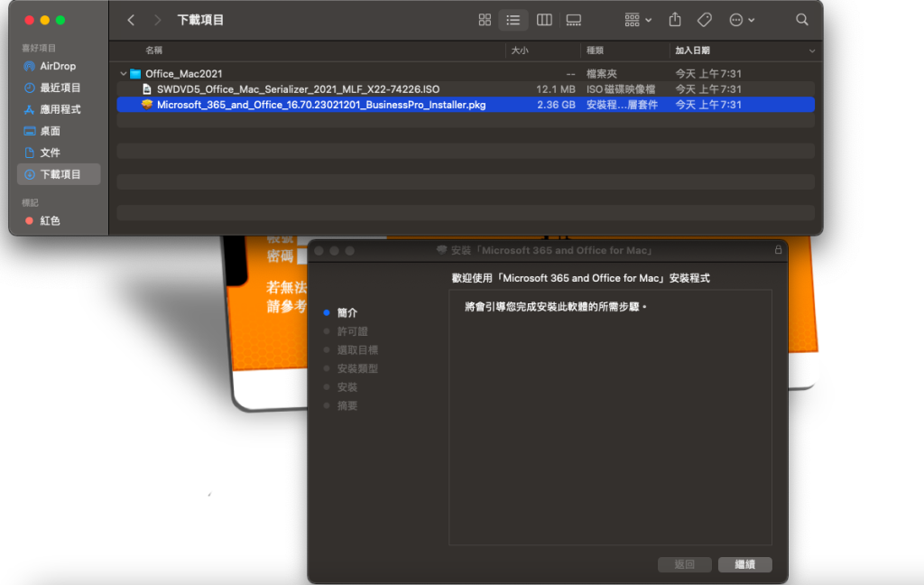Switch Finder to list view
The width and height of the screenshot is (924, 585).
[x=513, y=20]
